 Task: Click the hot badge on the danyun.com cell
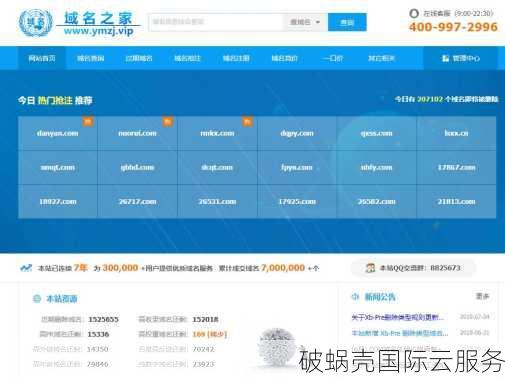coord(88,122)
